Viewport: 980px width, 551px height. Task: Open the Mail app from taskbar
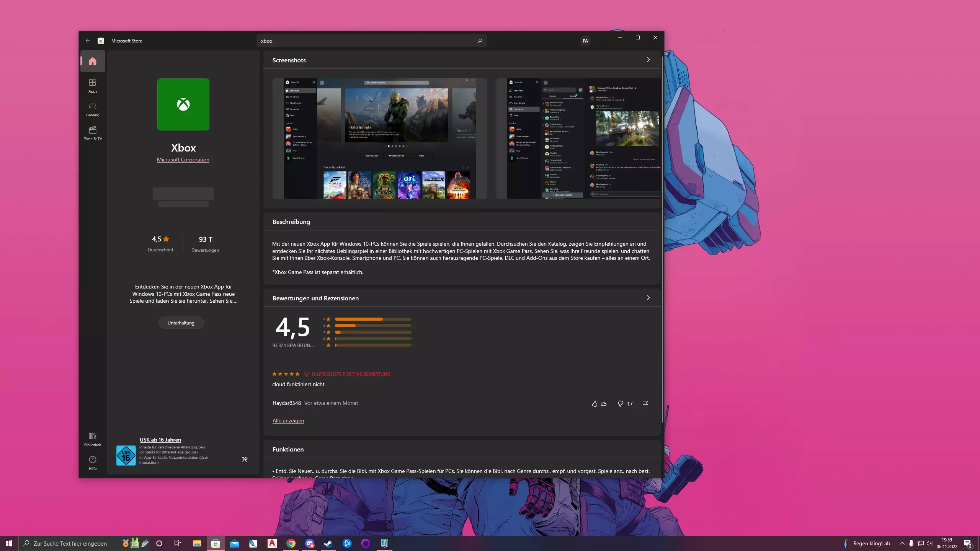[x=234, y=543]
